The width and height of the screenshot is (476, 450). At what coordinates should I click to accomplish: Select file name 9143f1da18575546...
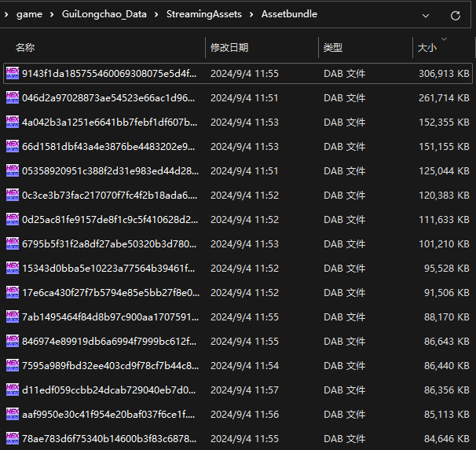click(109, 74)
